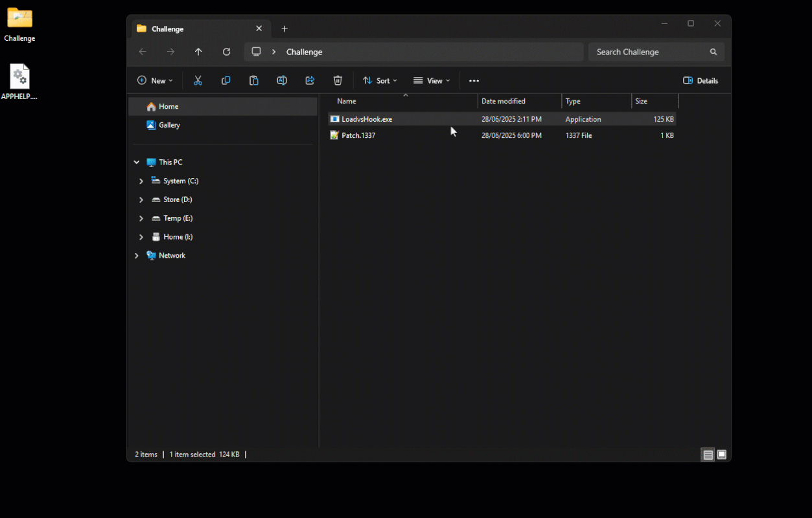This screenshot has width=812, height=518.
Task: Click Challenge in the address breadcrumb
Action: pyautogui.click(x=304, y=52)
